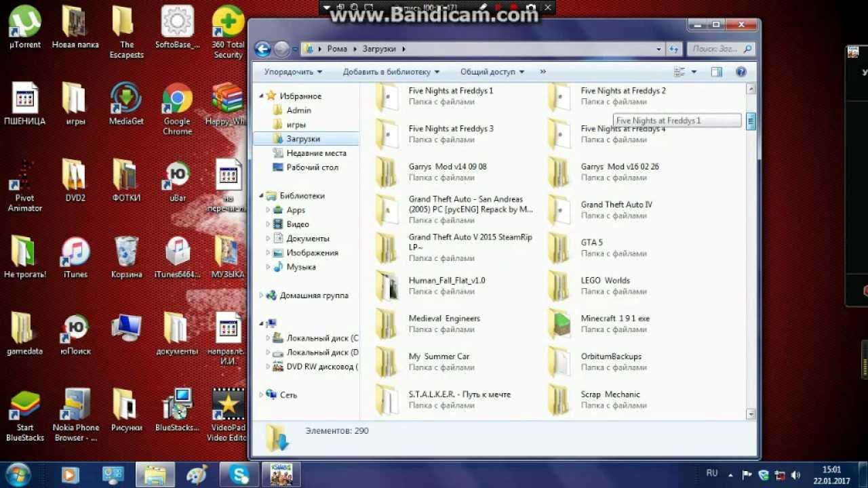Click the file list scrollbar thumb

(x=751, y=121)
